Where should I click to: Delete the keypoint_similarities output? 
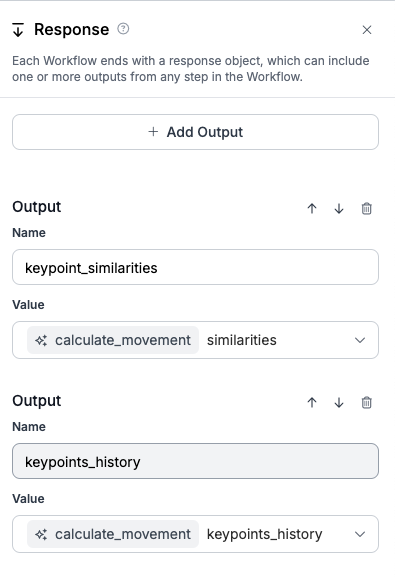click(x=367, y=209)
